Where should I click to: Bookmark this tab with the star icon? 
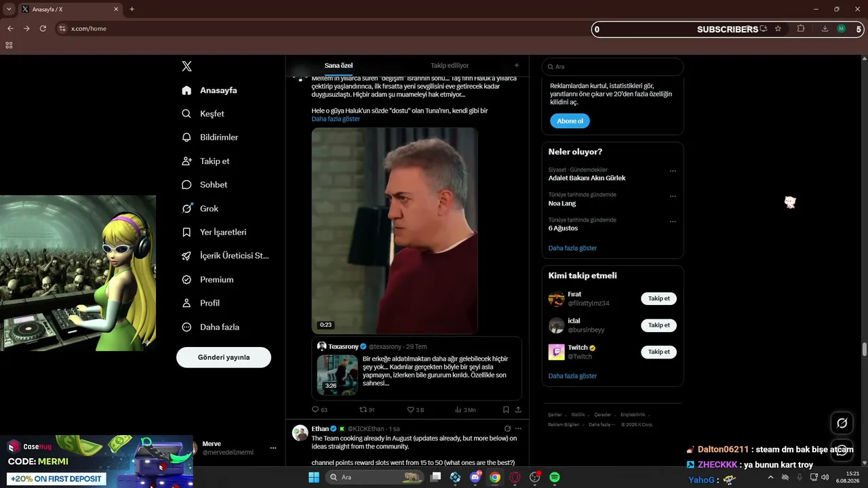coord(778,28)
